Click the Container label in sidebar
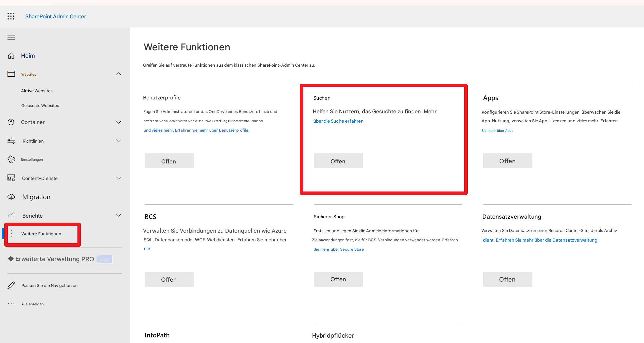This screenshot has height=343, width=644. [33, 122]
